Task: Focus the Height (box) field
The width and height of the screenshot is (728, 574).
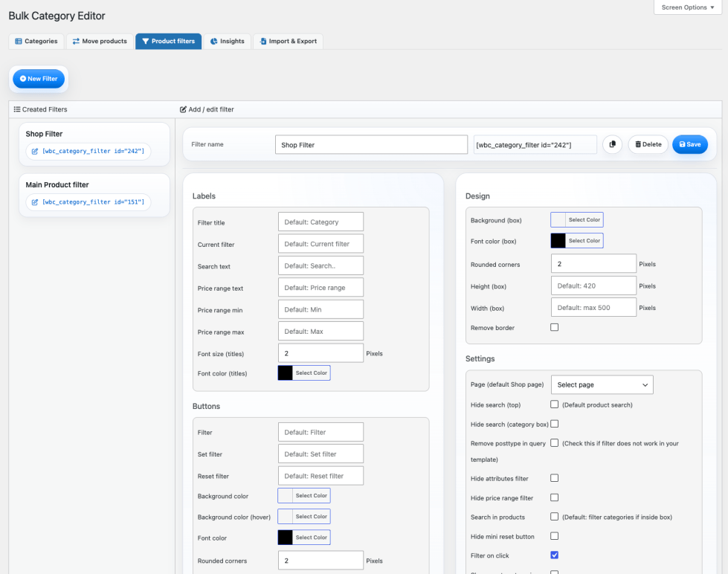Action: [594, 286]
